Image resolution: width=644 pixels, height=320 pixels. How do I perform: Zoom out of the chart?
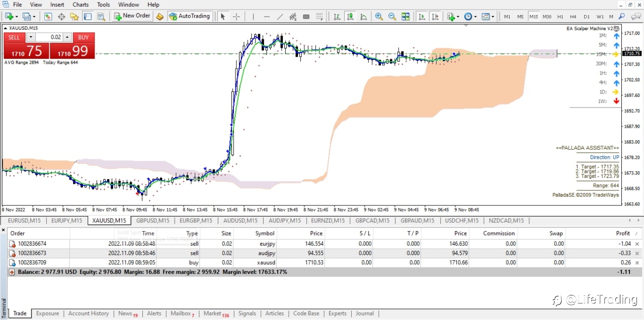click(392, 16)
